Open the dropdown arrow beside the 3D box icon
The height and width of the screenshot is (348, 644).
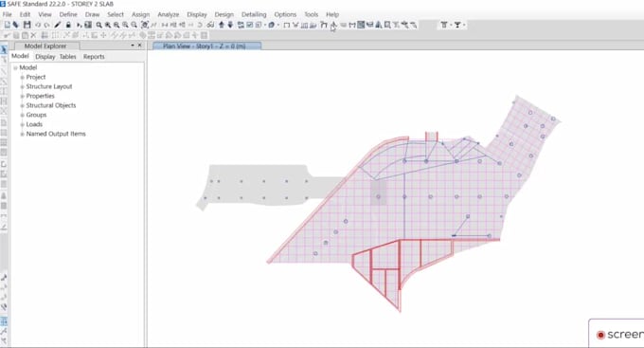(278, 25)
